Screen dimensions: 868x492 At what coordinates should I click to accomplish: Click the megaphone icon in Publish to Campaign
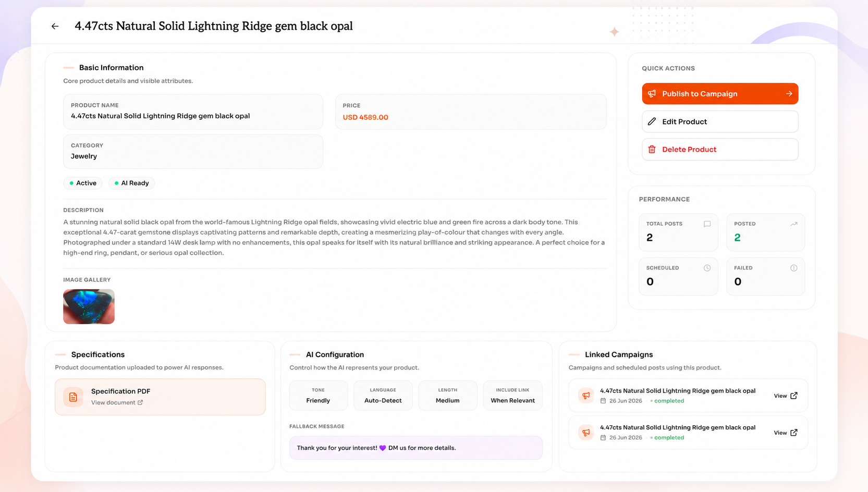[652, 94]
